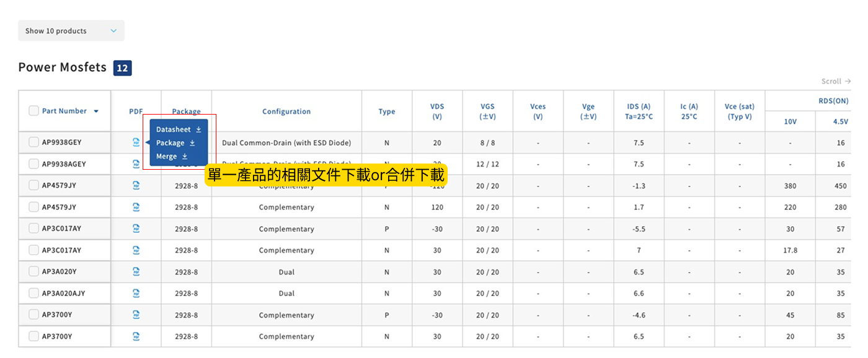868x358 pixels.
Task: Click the PDF column header
Action: click(136, 111)
